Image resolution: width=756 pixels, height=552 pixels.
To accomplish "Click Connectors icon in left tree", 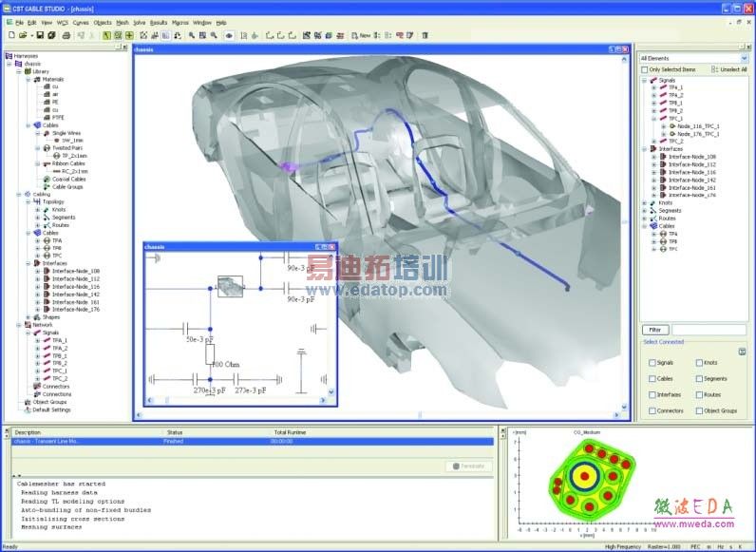I will pos(37,387).
